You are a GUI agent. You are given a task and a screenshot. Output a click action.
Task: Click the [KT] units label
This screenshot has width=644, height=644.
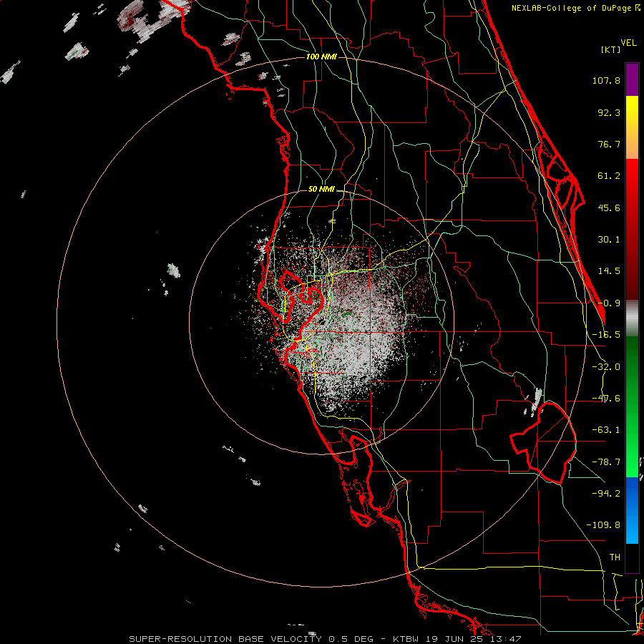[x=611, y=49]
